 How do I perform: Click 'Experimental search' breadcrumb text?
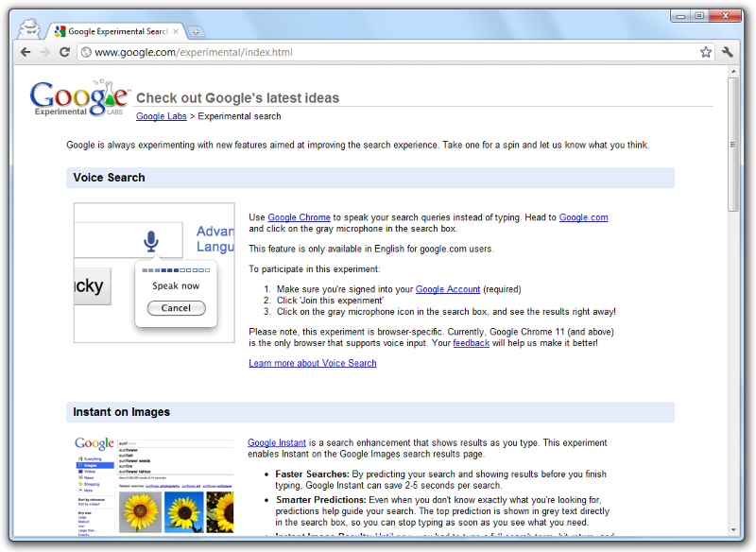tap(240, 116)
